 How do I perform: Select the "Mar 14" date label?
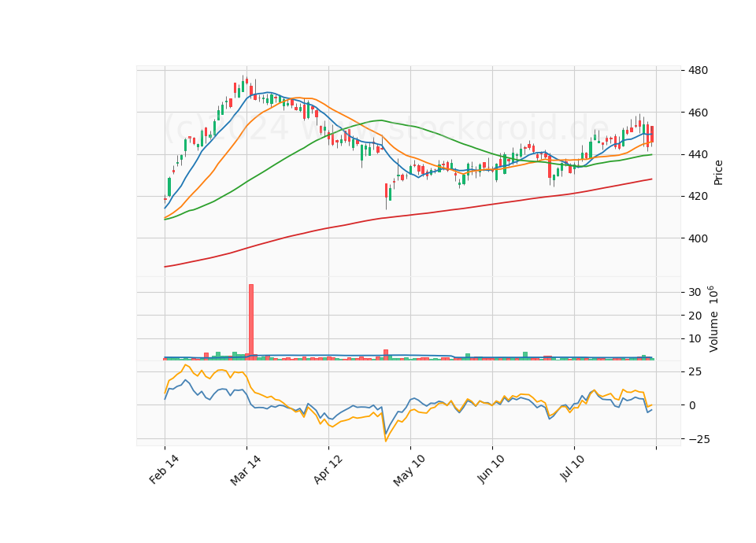tap(246, 470)
